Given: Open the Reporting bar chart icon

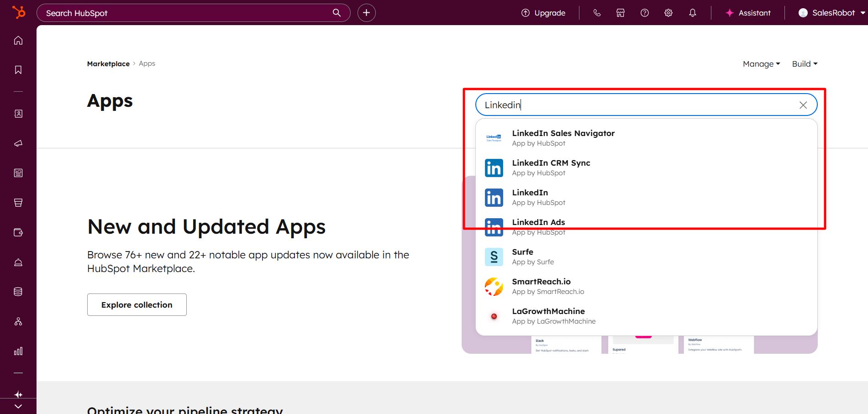Looking at the screenshot, I should click(18, 351).
